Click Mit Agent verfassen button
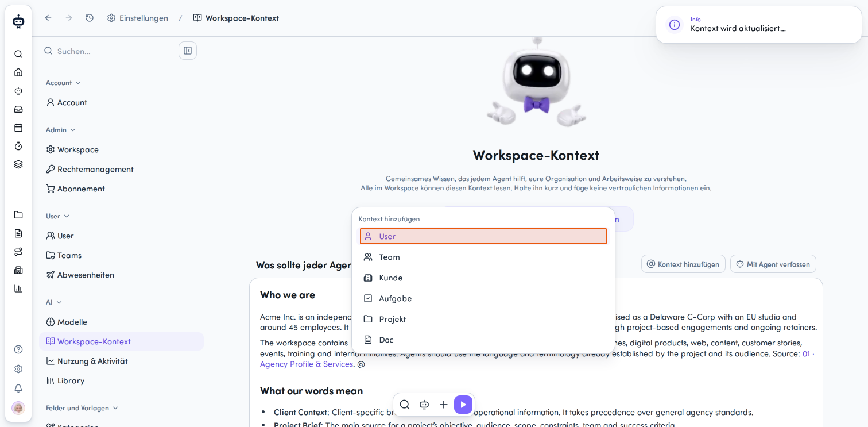This screenshot has width=868, height=427. tap(773, 264)
